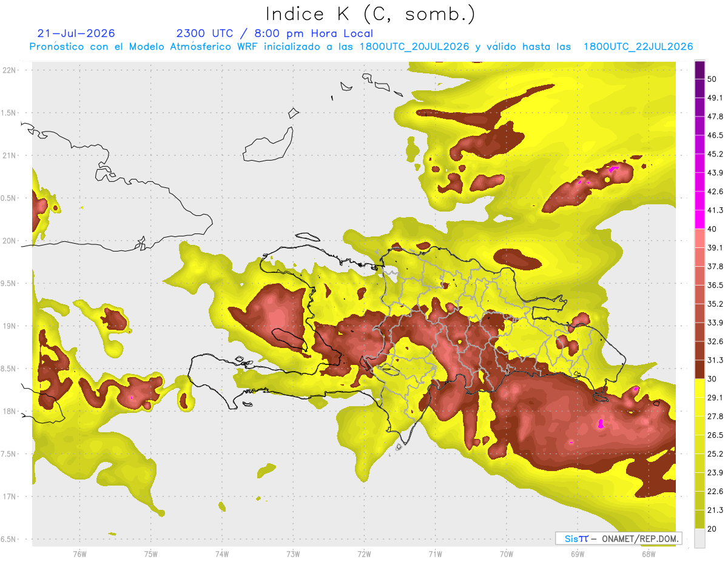Click the latitude label "21N"
This screenshot has height=562, width=728.
pyautogui.click(x=10, y=155)
